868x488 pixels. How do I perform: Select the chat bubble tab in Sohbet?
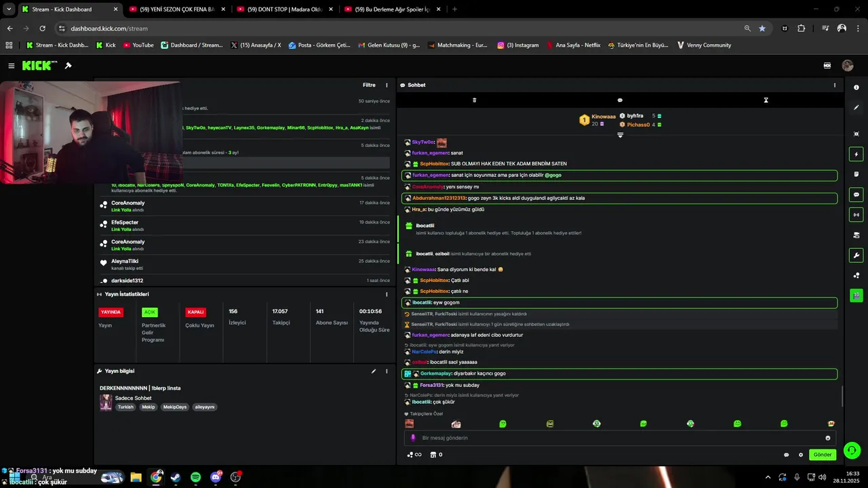tap(620, 100)
